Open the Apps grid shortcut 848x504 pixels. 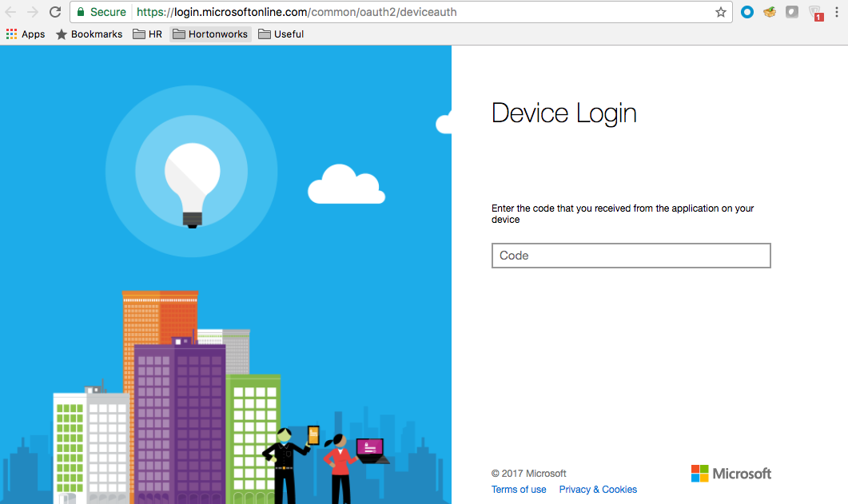point(26,34)
